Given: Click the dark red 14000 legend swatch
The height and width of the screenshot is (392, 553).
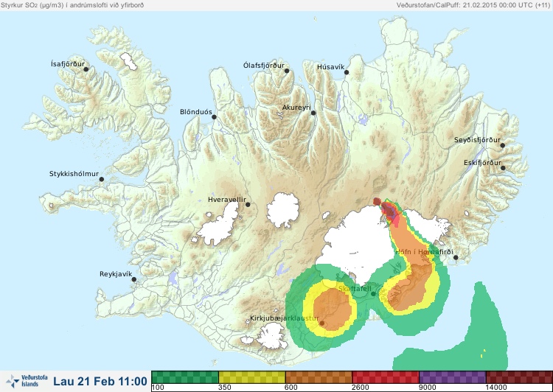Looking at the screenshot, I should point(519,377).
